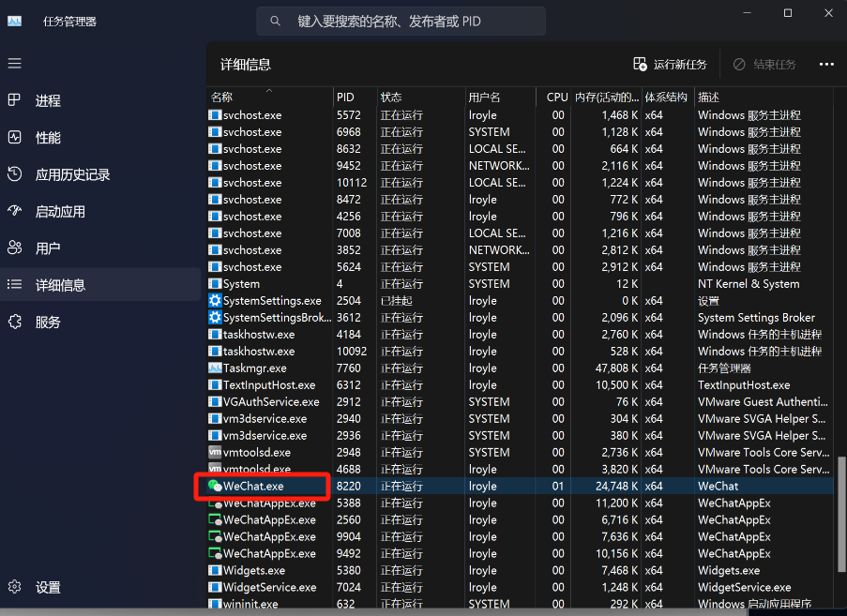
Task: Select the WidgetService.exe process name
Action: coord(270,587)
